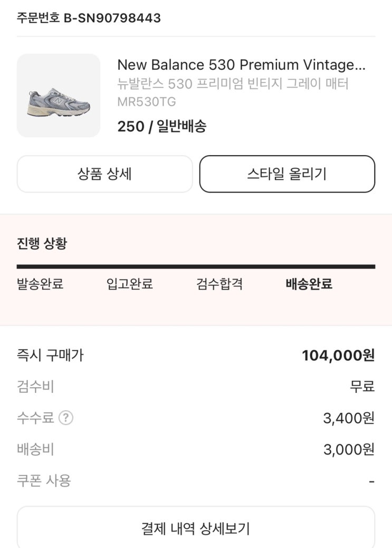Click the 3,000원 shipping fee amount
The height and width of the screenshot is (548, 392).
coord(349,449)
